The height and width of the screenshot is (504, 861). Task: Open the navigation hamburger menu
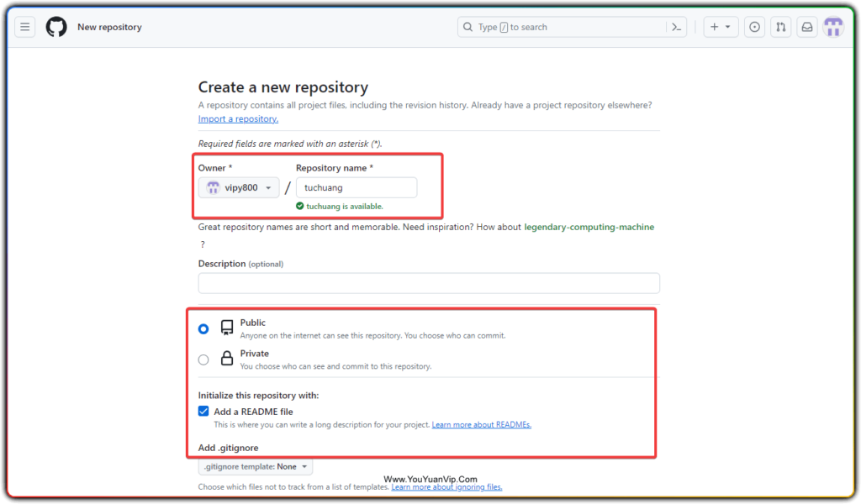coord(24,26)
